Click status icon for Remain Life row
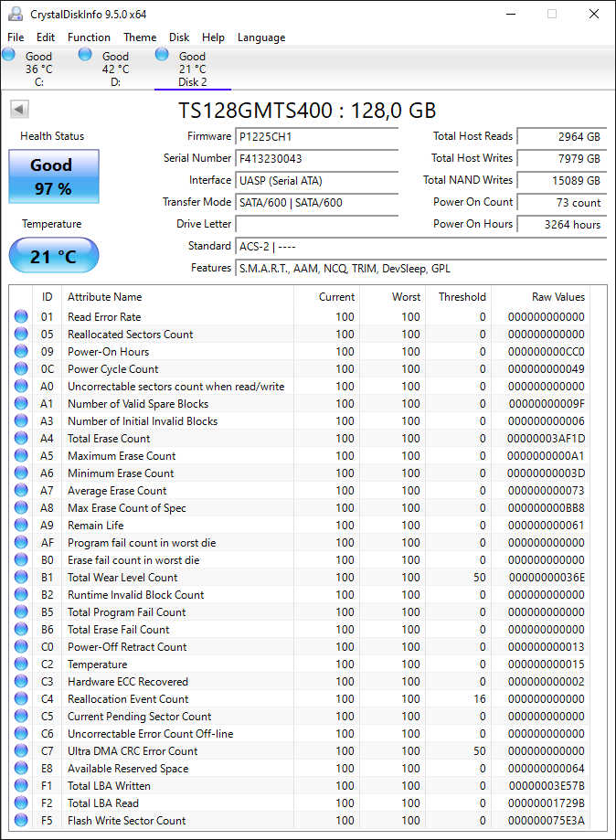 pyautogui.click(x=21, y=525)
